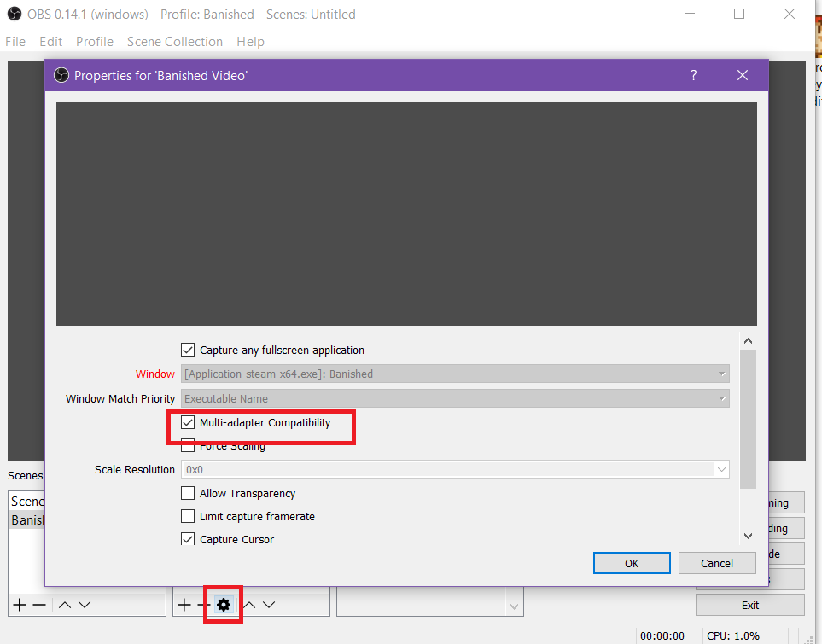Screen dimensions: 822x644
Task: Click the CPU: 1.0% status text
Action: click(x=733, y=635)
